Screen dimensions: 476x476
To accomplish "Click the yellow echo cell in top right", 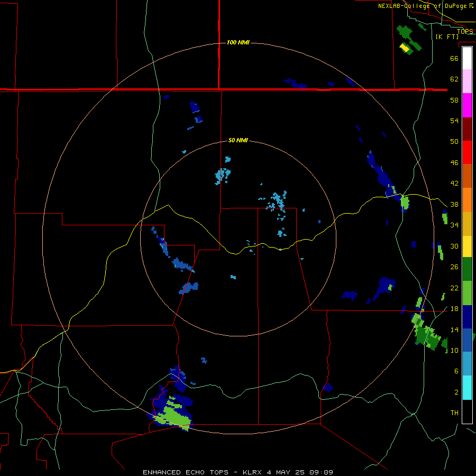I will click(x=404, y=48).
